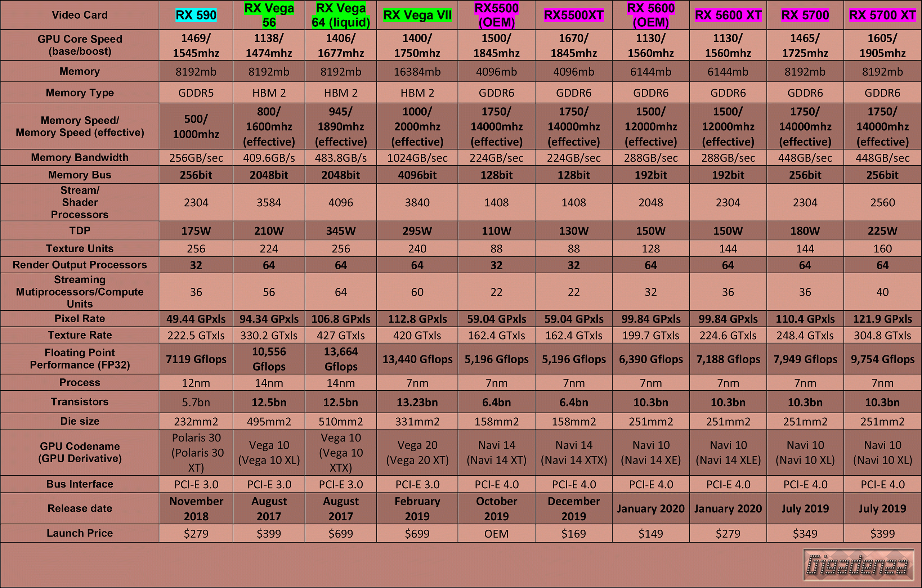Select the RX 5700 XT header
The height and width of the screenshot is (588, 922).
point(882,15)
